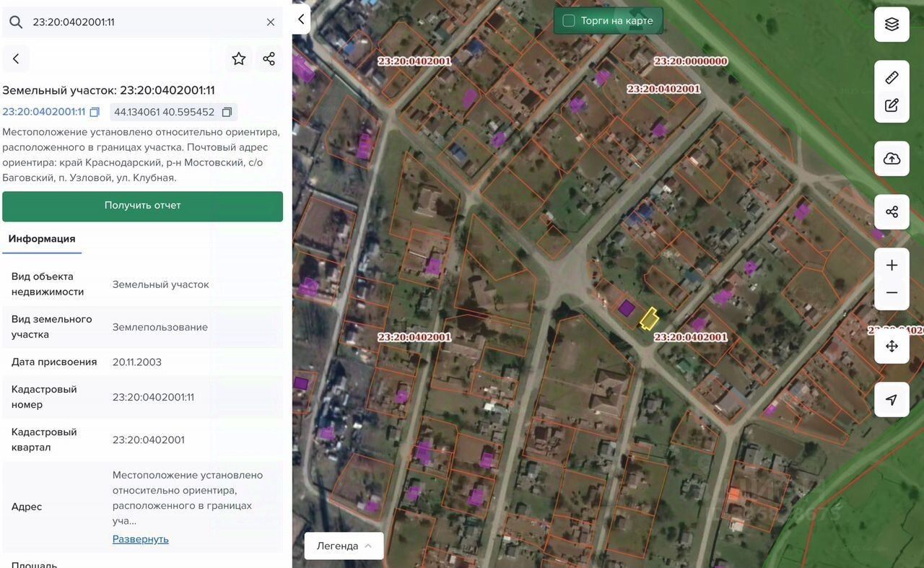Click the coordinates text 44.134061 40.595452
This screenshot has width=924, height=568.
point(165,112)
